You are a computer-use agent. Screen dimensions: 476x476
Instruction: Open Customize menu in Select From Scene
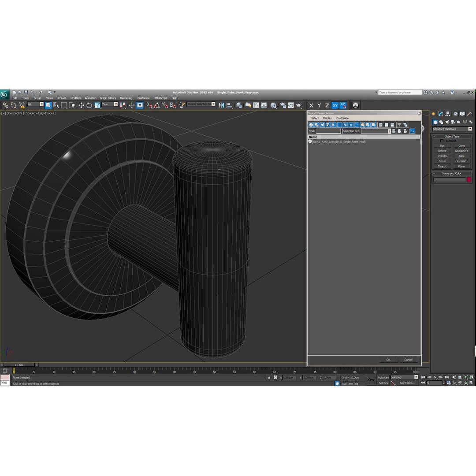(342, 118)
